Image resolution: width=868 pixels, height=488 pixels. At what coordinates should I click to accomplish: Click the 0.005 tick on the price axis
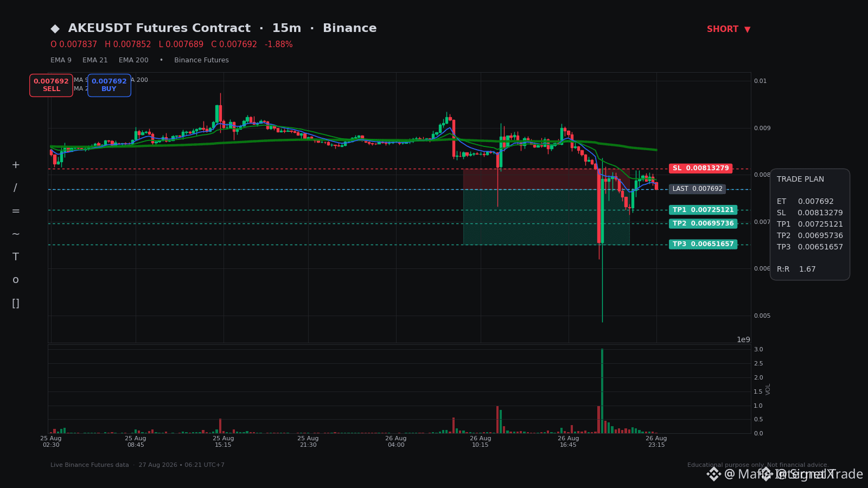(762, 316)
